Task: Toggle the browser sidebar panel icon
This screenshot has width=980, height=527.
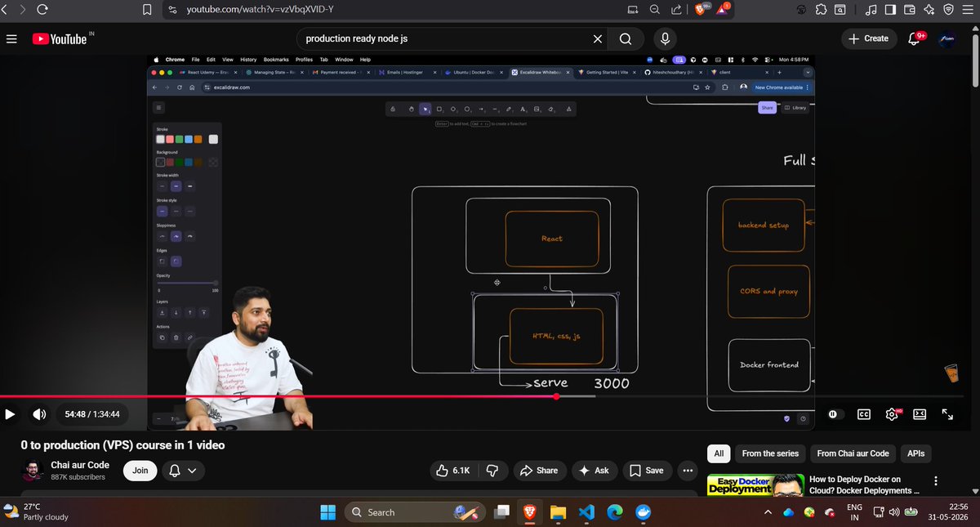Action: coord(890,9)
